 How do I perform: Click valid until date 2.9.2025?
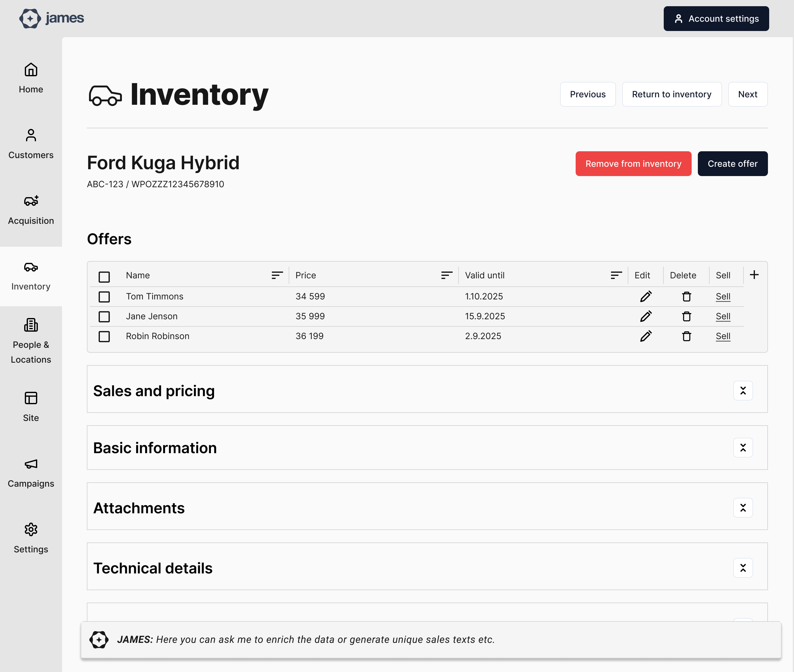pyautogui.click(x=483, y=336)
